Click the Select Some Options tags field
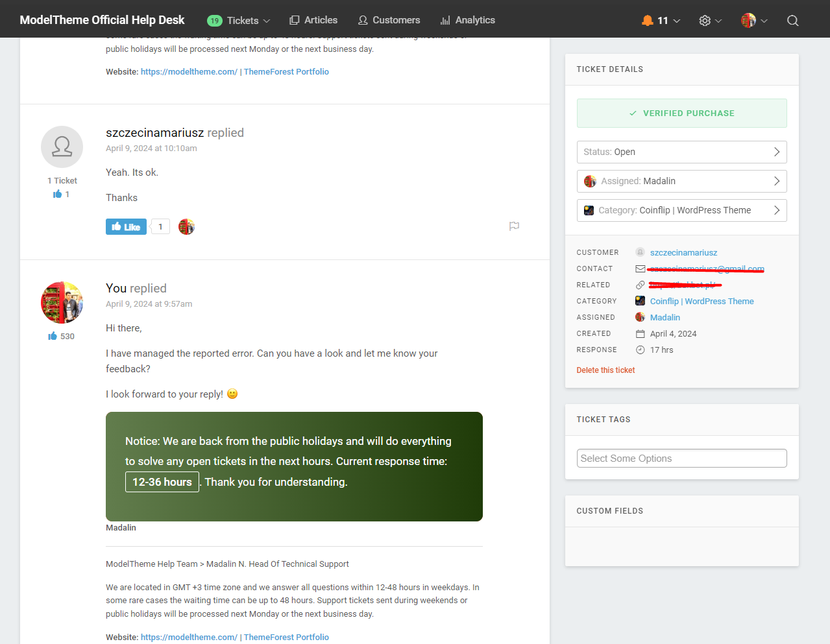The image size is (830, 644). (x=681, y=459)
